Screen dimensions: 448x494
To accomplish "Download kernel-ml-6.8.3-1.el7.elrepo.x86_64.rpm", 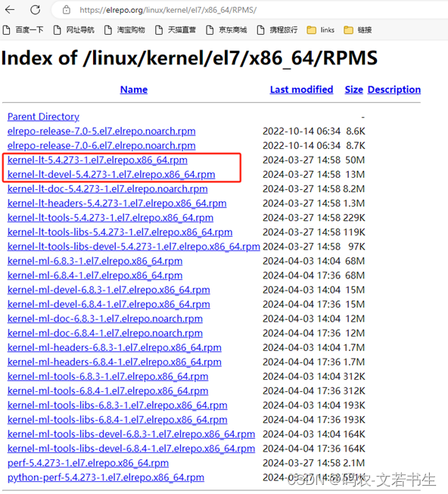I will tap(95, 261).
